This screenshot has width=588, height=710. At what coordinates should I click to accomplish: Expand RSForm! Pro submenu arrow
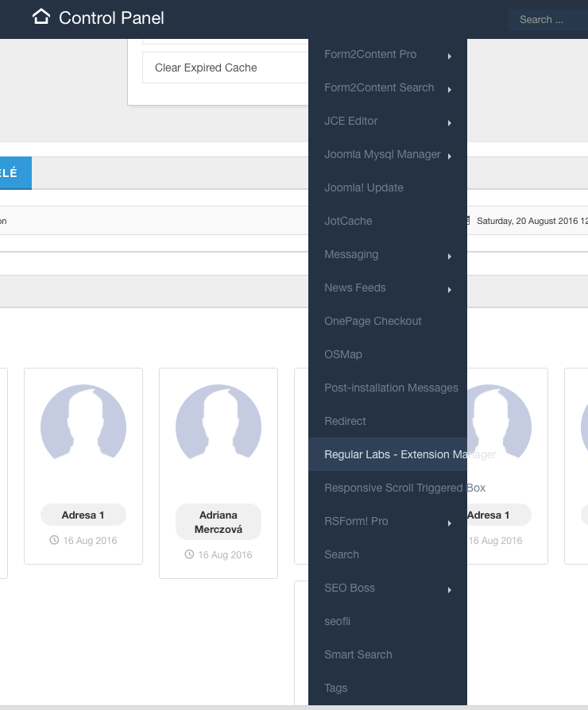pos(450,523)
